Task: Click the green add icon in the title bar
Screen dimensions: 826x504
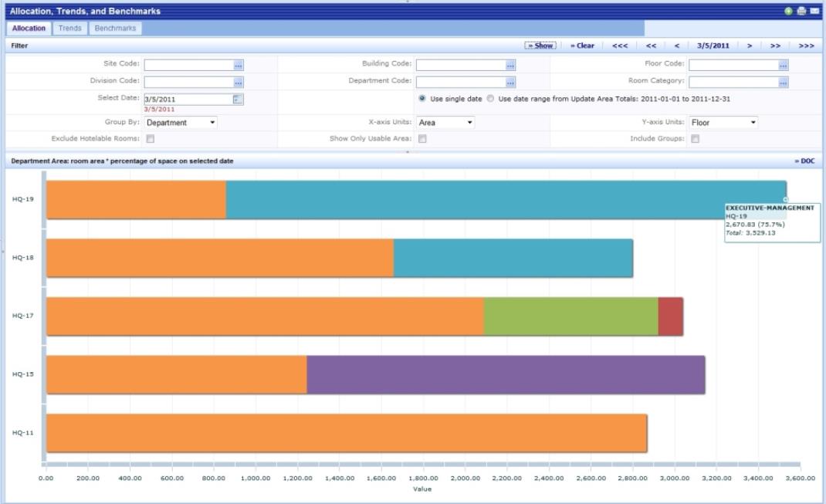Action: [788, 12]
